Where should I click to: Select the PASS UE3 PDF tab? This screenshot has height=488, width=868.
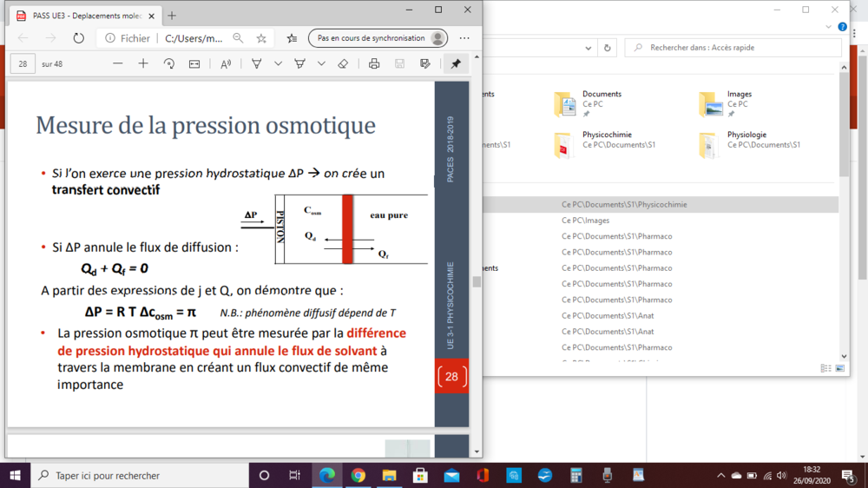pyautogui.click(x=82, y=15)
